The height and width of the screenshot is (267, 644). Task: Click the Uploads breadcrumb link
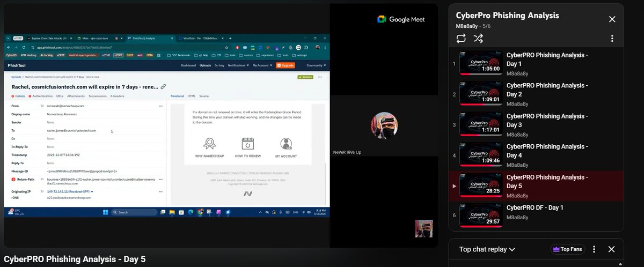[x=16, y=77]
